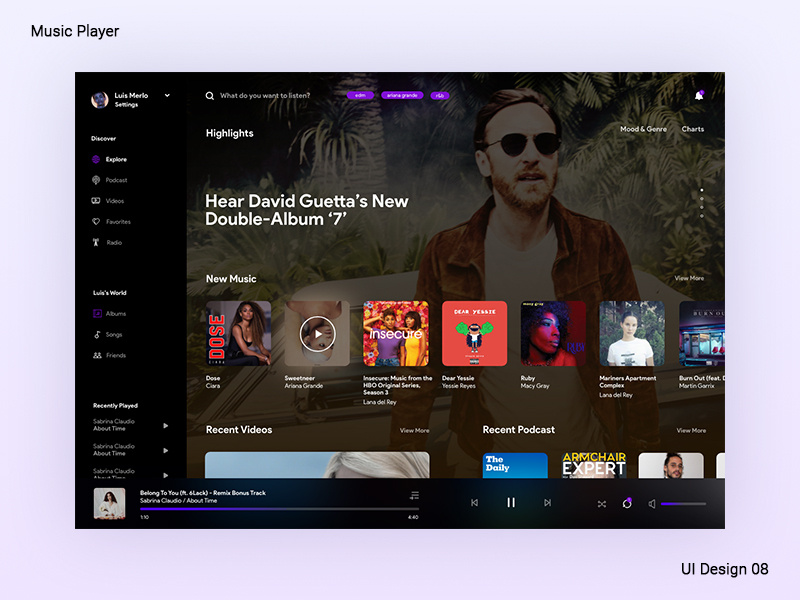Switch to Mood & Genre tab
800x600 pixels.
tap(643, 129)
